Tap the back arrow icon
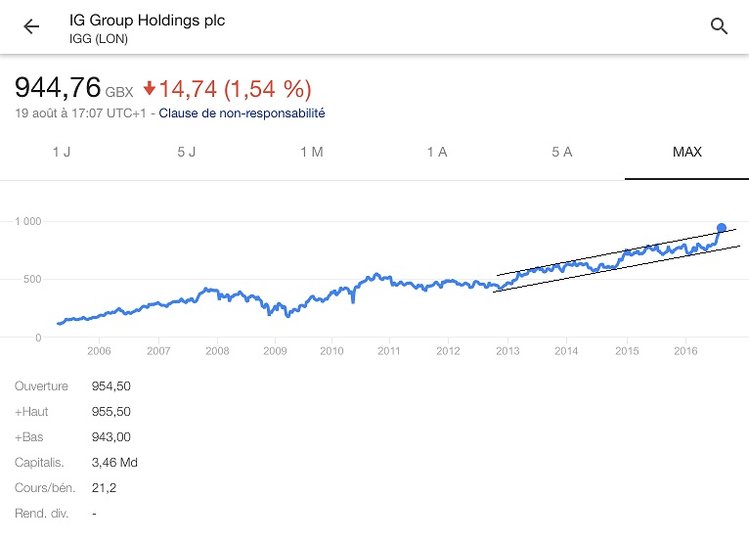 [31, 27]
